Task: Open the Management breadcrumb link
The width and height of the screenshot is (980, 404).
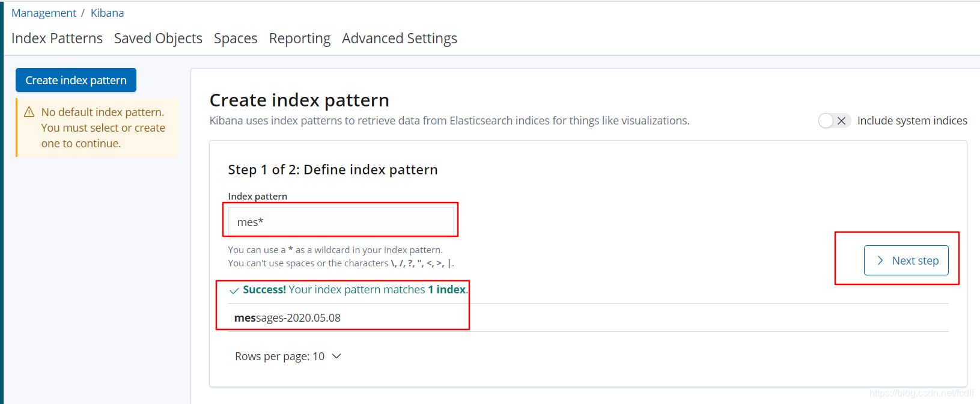Action: pos(44,13)
